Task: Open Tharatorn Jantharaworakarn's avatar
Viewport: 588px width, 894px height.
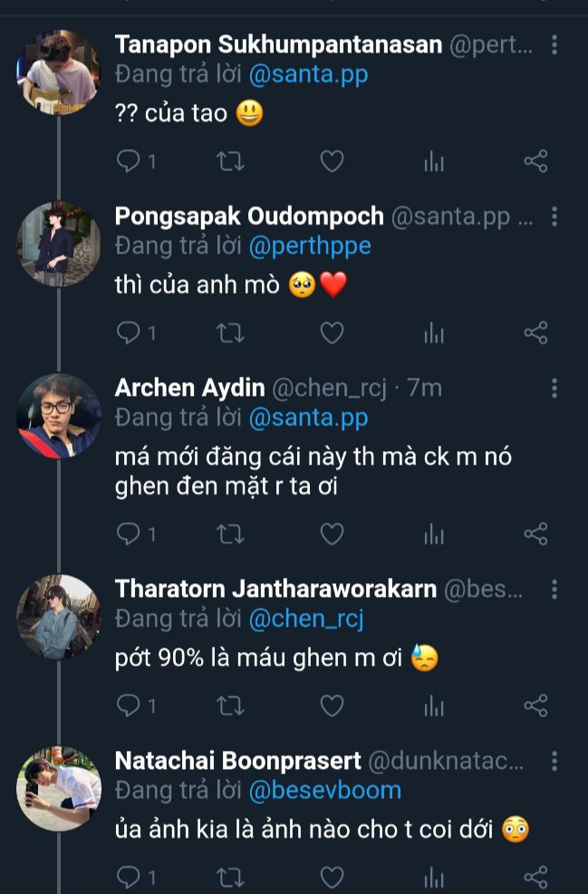Action: [59, 617]
